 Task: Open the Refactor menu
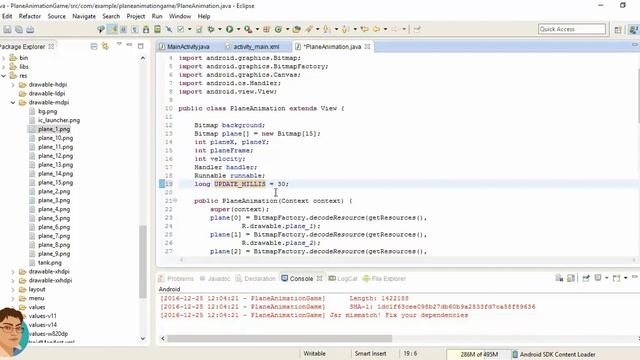point(30,16)
